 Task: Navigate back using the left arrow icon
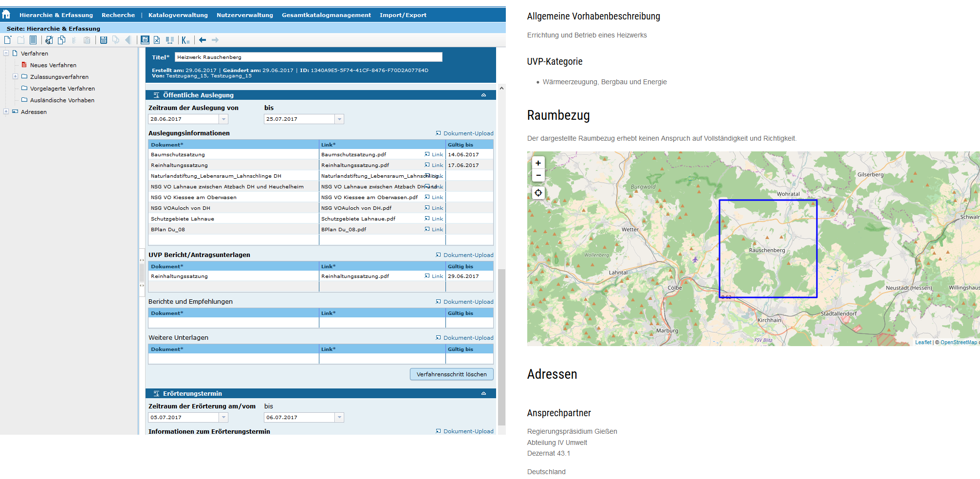click(x=203, y=40)
